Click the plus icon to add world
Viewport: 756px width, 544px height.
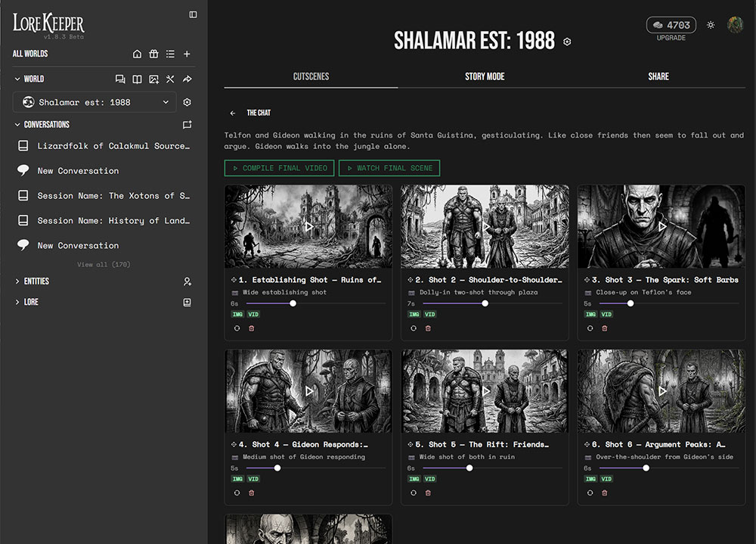click(187, 54)
